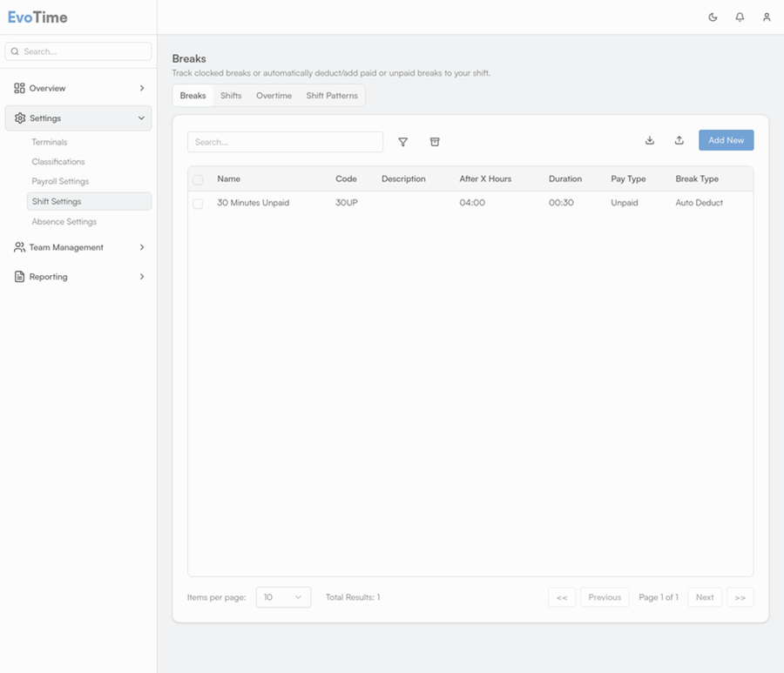
Task: Click the upload icon
Action: point(679,140)
